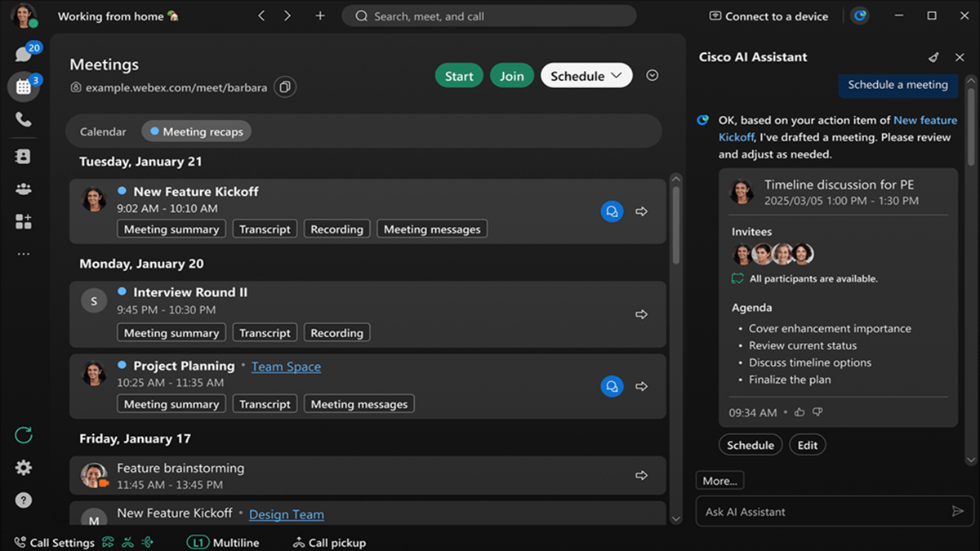Like the AI response with thumbs up
Screen dimensions: 980x551
[799, 413]
